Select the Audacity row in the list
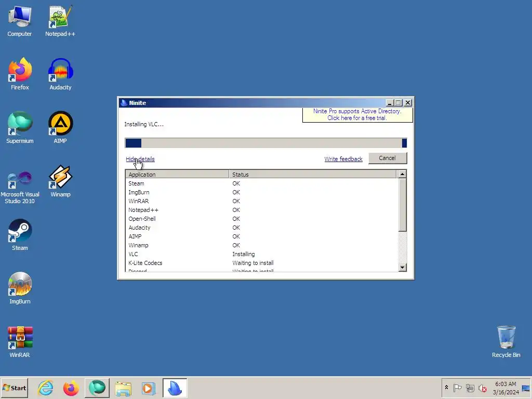532x399 pixels. [x=261, y=228]
